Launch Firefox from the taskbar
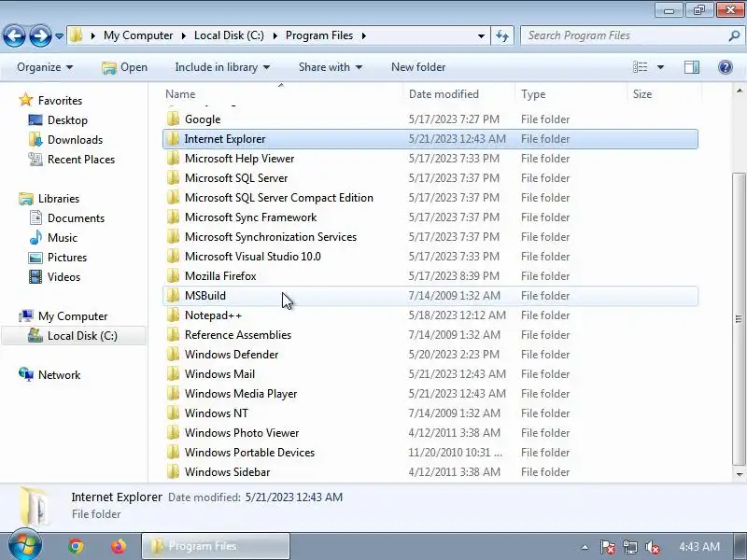Screen dimensions: 747x560 pyautogui.click(x=119, y=546)
